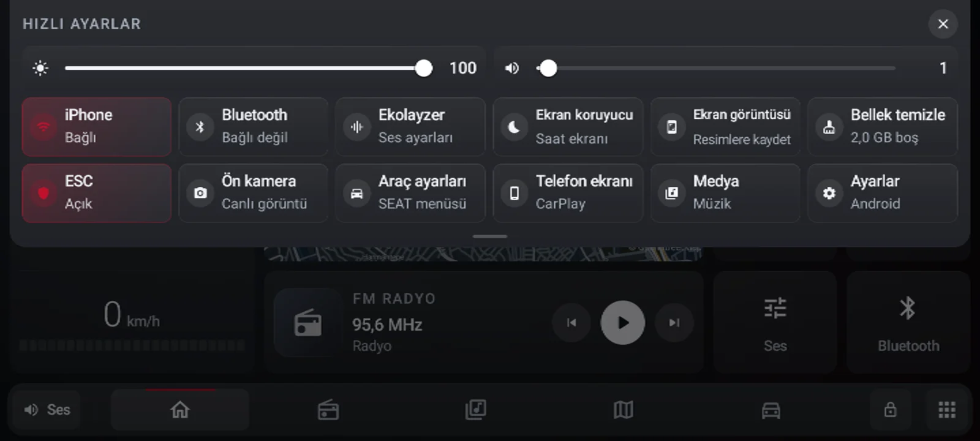980x441 pixels.
Task: Skip to previous radio station
Action: (x=571, y=323)
